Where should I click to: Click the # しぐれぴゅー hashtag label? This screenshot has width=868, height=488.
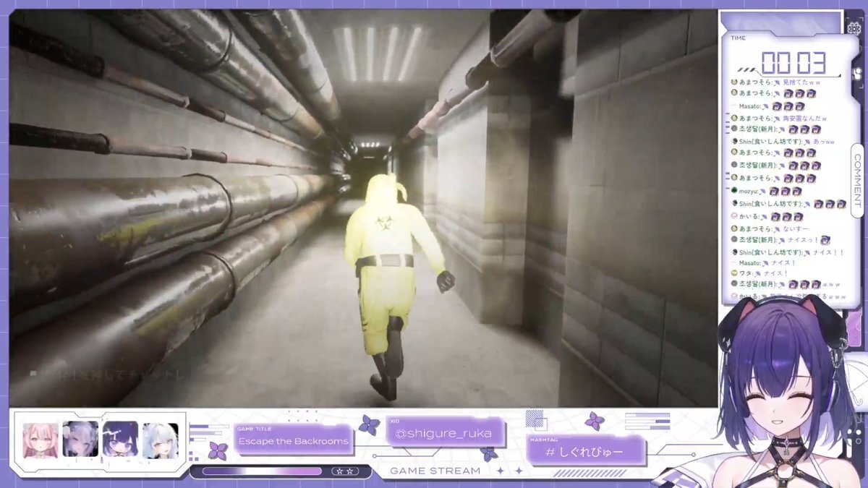pyautogui.click(x=585, y=452)
